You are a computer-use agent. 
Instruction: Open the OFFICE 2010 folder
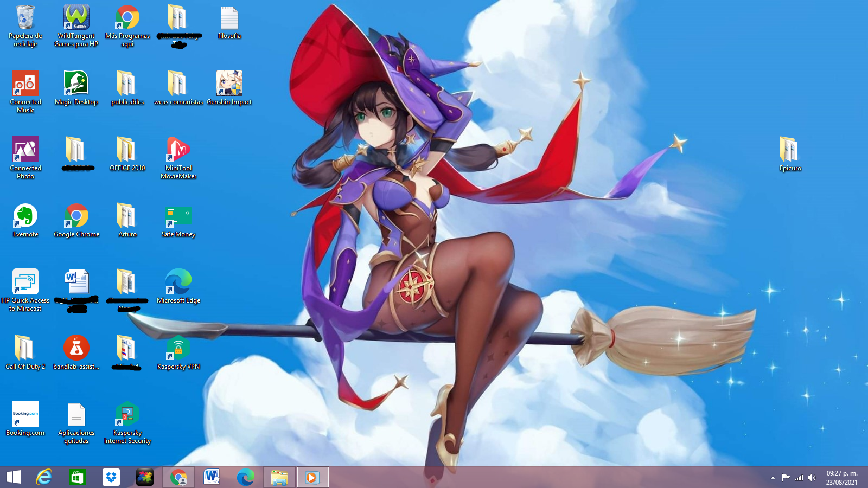pyautogui.click(x=127, y=154)
